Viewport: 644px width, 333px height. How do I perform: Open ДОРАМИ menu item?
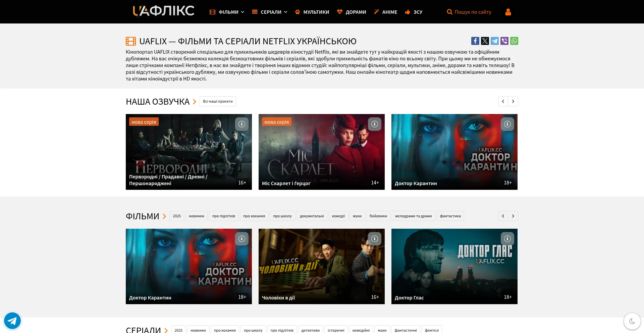coord(352,12)
